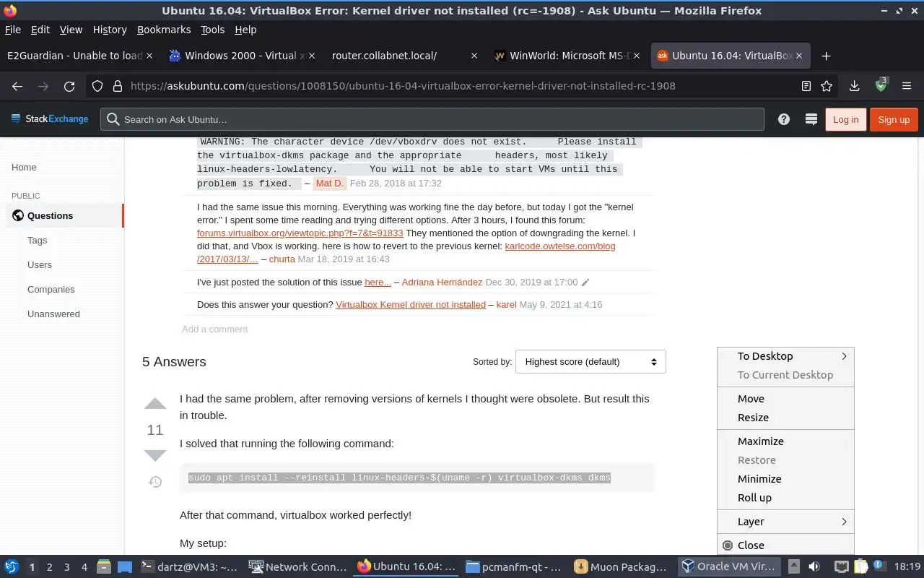Show activity history of first answer

[x=155, y=482]
